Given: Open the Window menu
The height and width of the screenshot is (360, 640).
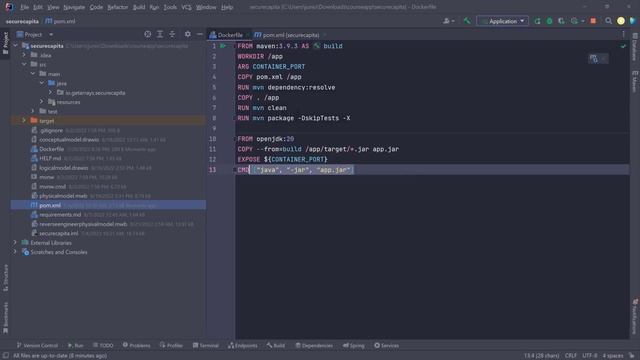Looking at the screenshot, I should (x=206, y=7).
